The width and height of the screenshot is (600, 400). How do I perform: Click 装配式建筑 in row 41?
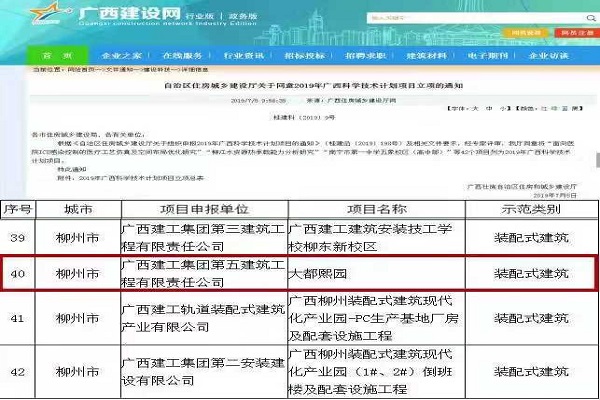[x=531, y=318]
